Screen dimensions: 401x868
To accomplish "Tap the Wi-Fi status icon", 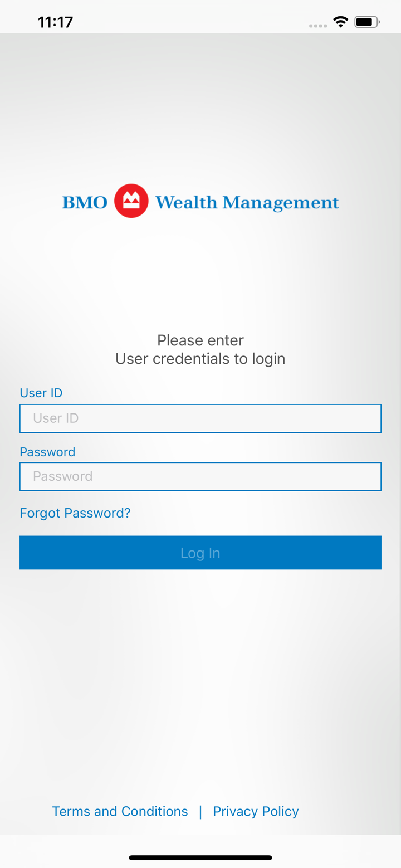I will coord(340,22).
